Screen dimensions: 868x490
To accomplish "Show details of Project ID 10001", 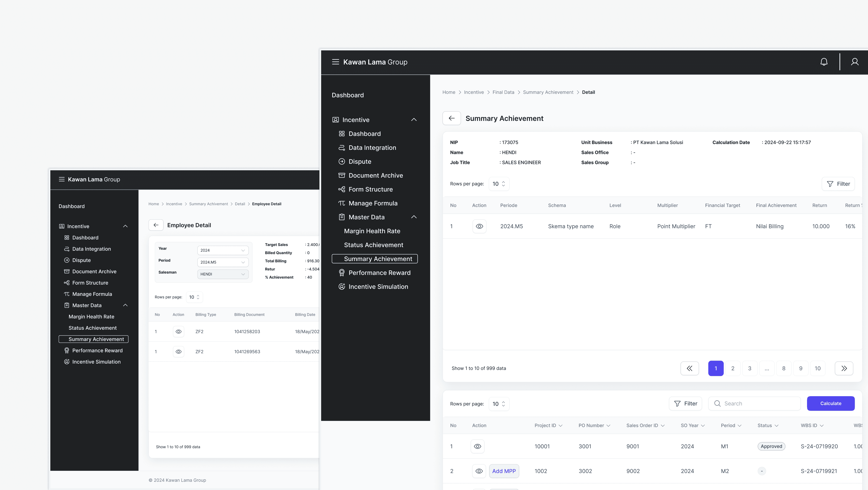I will 477,446.
